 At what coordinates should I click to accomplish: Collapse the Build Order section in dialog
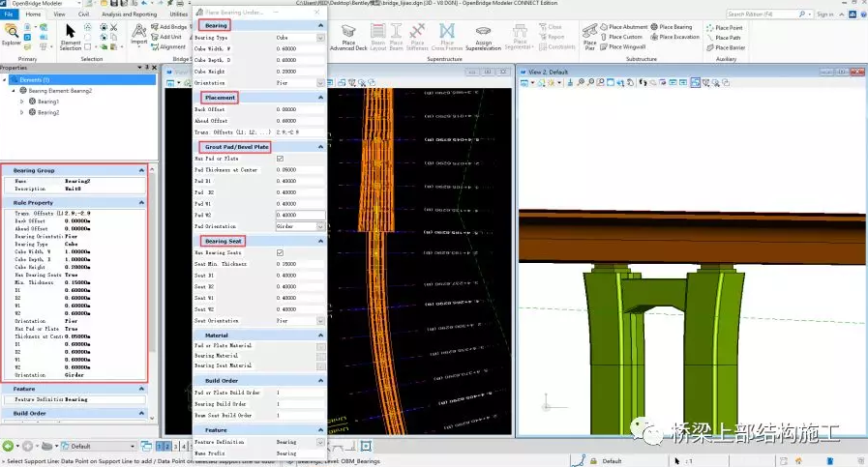320,381
